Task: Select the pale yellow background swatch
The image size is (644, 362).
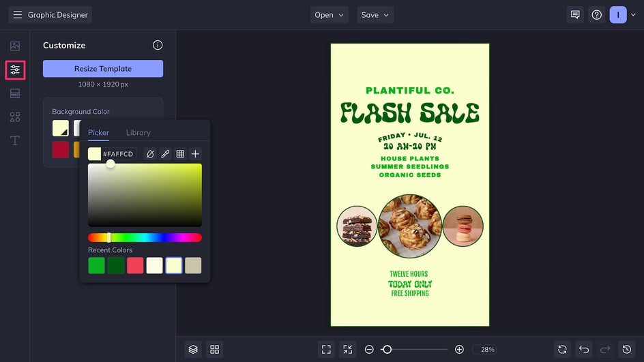Action: click(x=61, y=128)
